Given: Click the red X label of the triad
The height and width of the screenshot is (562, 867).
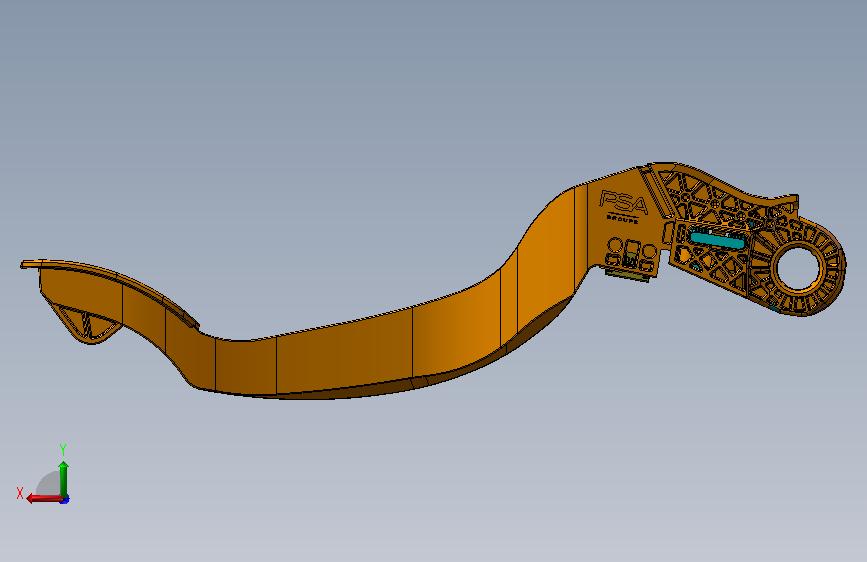Looking at the screenshot, I should point(20,493).
